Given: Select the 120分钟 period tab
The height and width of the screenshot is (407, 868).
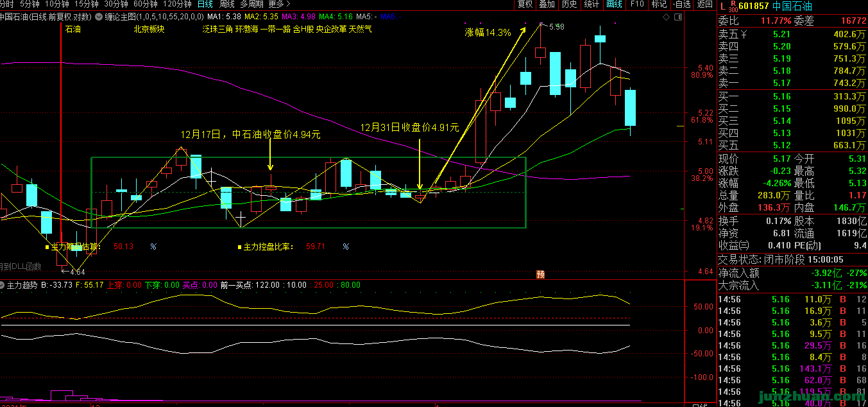Looking at the screenshot, I should tap(177, 4).
